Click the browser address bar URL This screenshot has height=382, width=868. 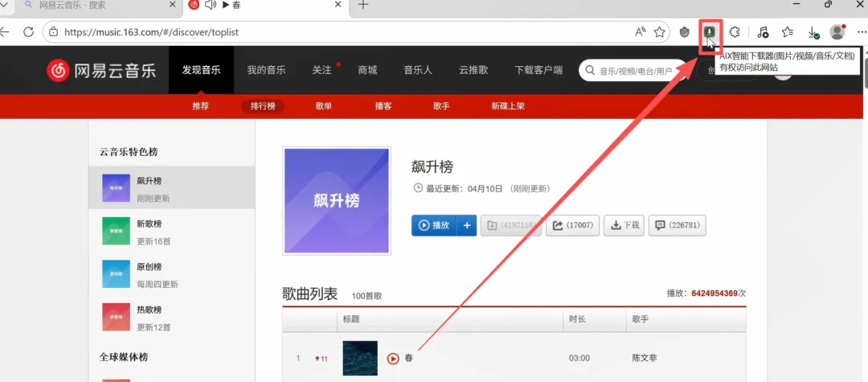151,32
